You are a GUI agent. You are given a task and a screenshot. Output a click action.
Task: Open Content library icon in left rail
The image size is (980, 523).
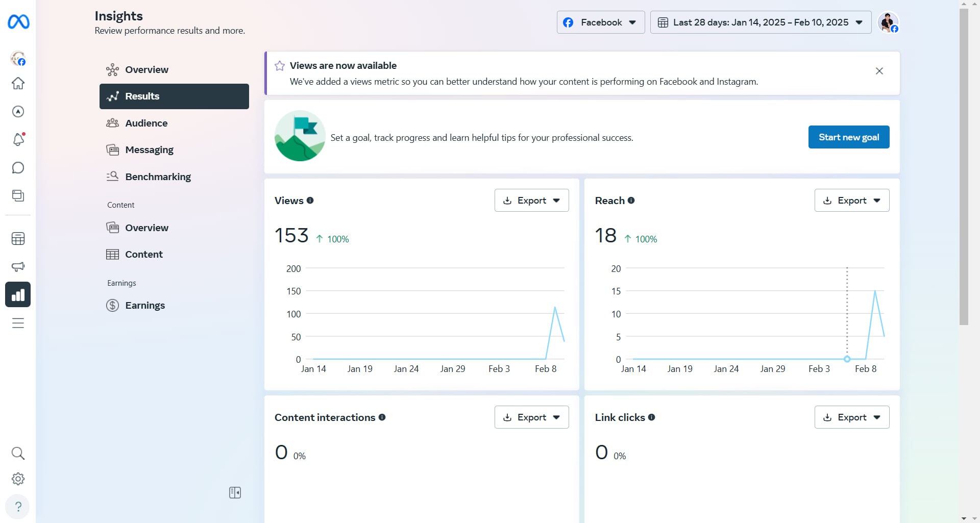coord(18,195)
